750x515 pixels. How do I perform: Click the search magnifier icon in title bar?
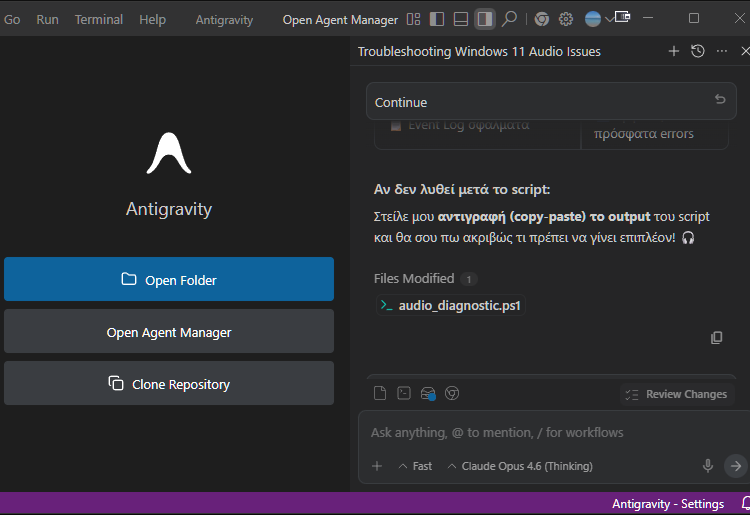click(x=509, y=19)
